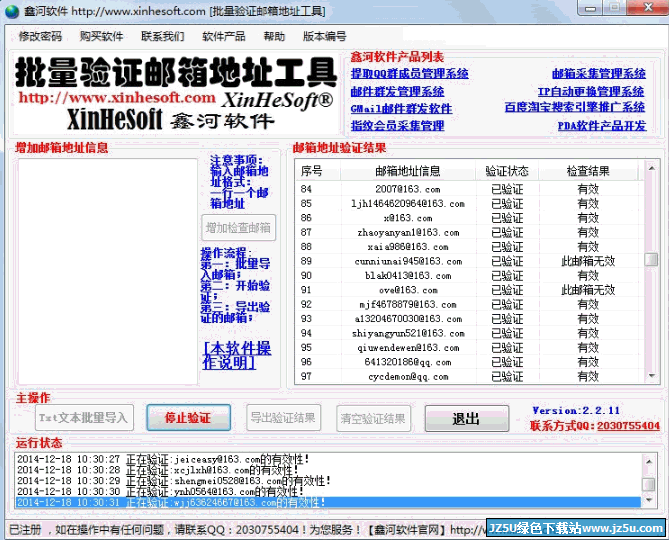
Task: Open 邮件群发管理系统 link
Action: coord(397,91)
